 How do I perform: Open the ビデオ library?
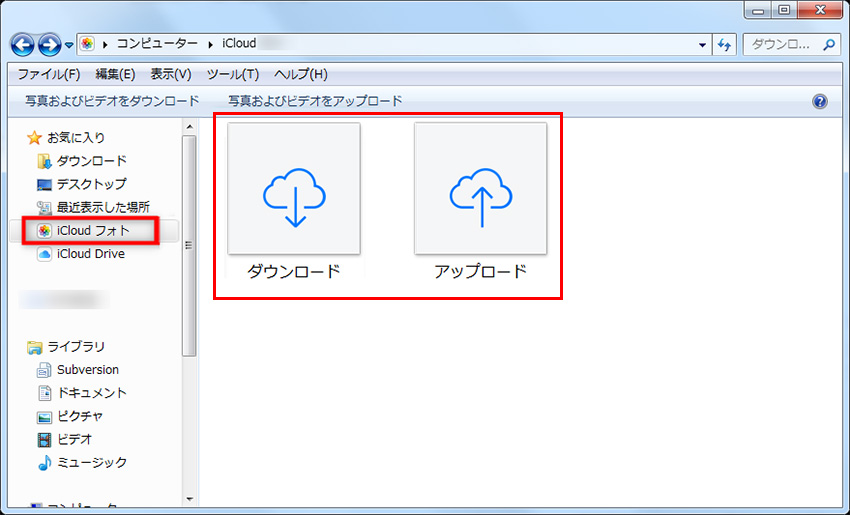tap(74, 439)
